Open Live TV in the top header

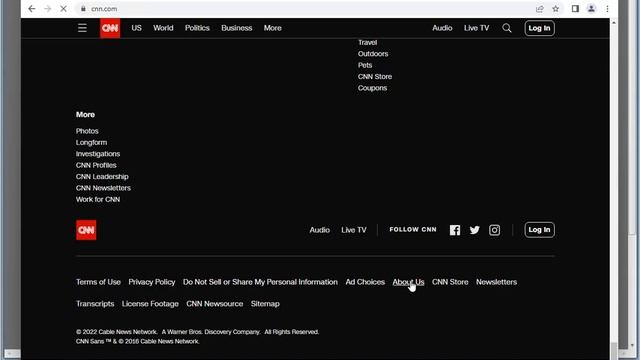476,28
